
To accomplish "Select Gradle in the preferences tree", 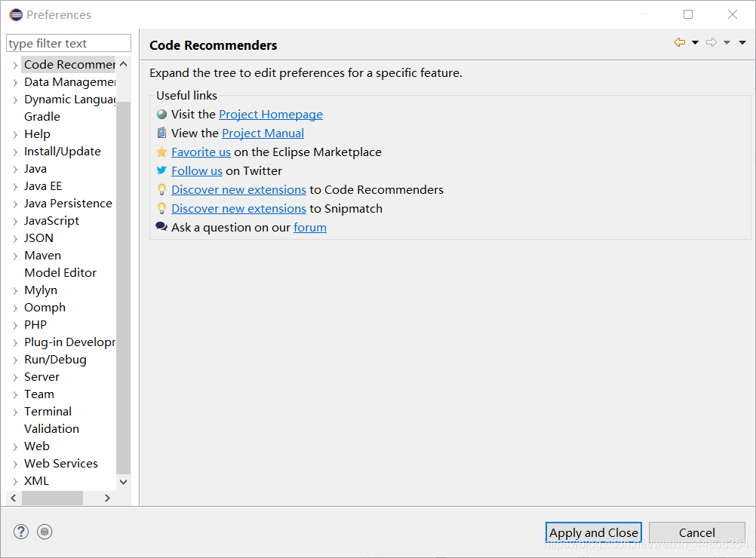I will 42,117.
